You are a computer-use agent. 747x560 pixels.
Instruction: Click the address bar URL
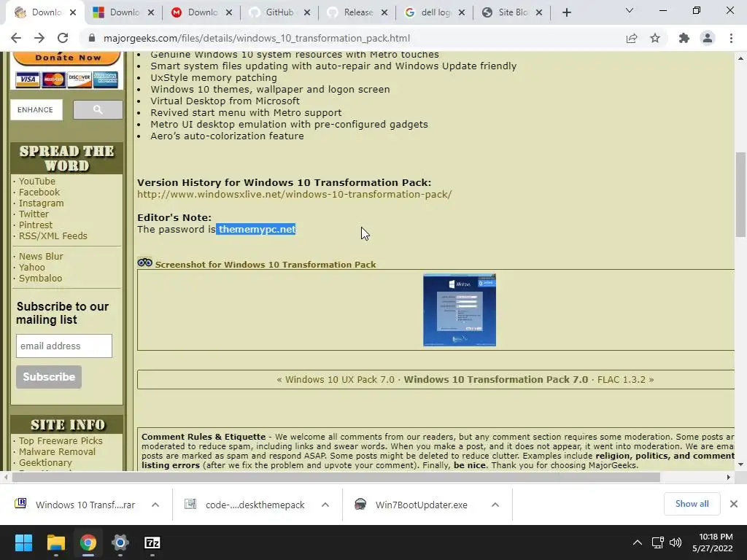coord(256,38)
